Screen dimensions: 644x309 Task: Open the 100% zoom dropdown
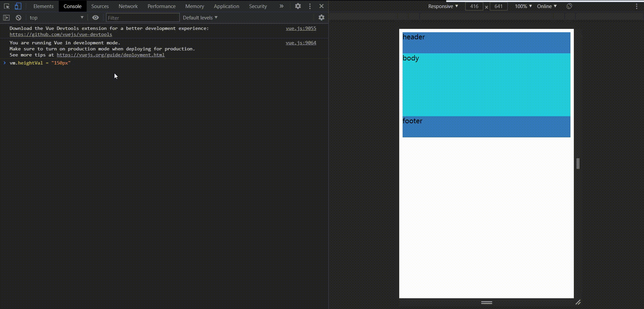pos(523,6)
